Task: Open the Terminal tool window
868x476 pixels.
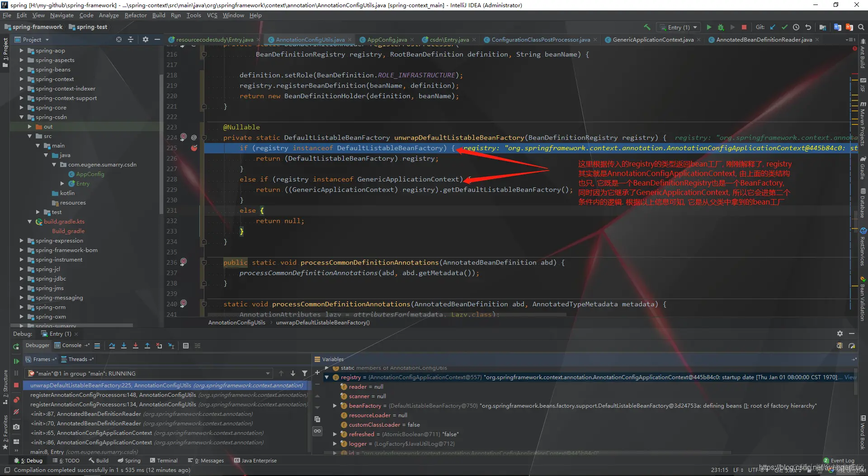Action: (164, 461)
